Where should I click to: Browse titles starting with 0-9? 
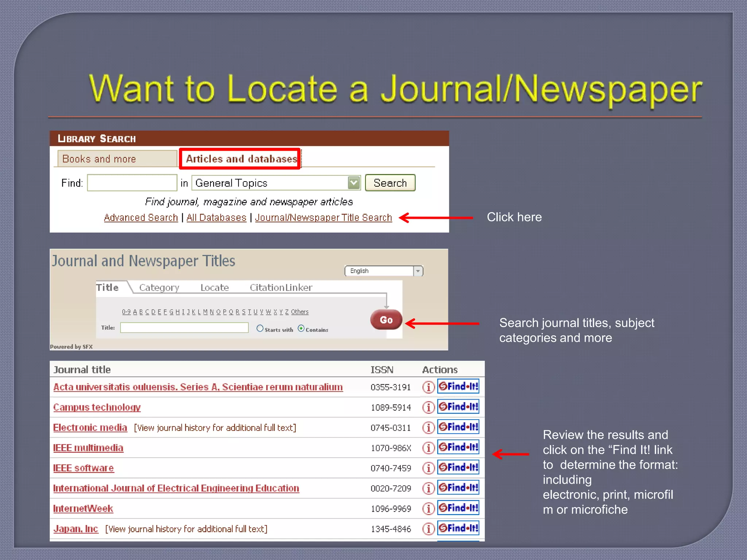point(126,312)
